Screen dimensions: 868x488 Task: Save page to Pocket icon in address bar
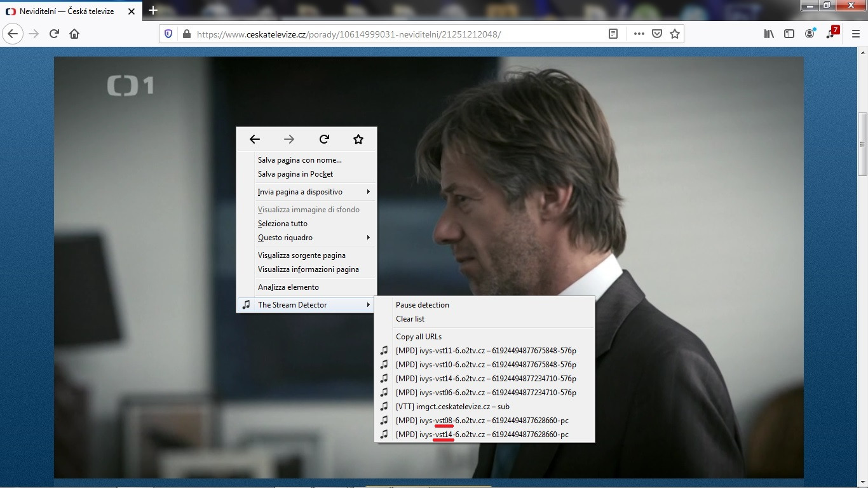tap(658, 34)
